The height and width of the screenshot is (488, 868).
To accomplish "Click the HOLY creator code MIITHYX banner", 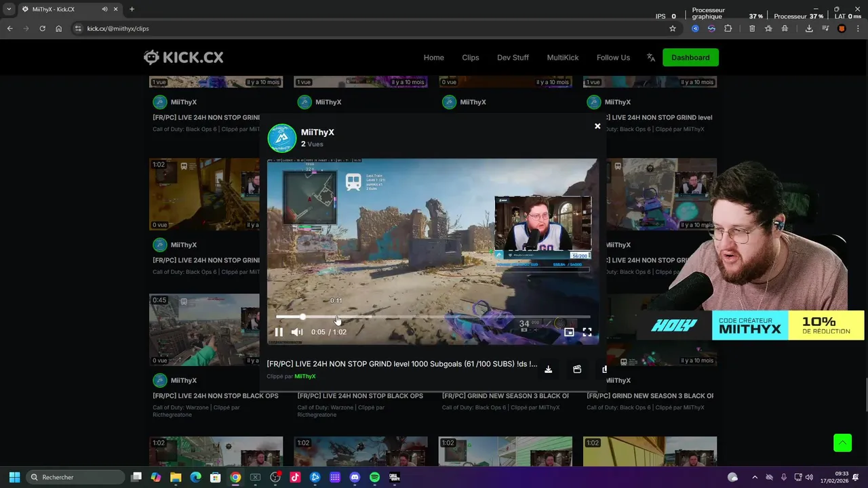I will tap(749, 326).
